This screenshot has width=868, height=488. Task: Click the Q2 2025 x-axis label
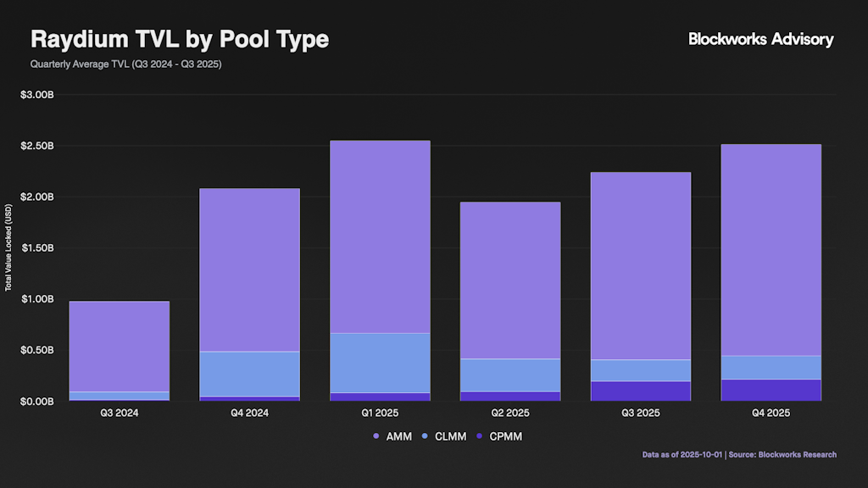click(x=509, y=414)
